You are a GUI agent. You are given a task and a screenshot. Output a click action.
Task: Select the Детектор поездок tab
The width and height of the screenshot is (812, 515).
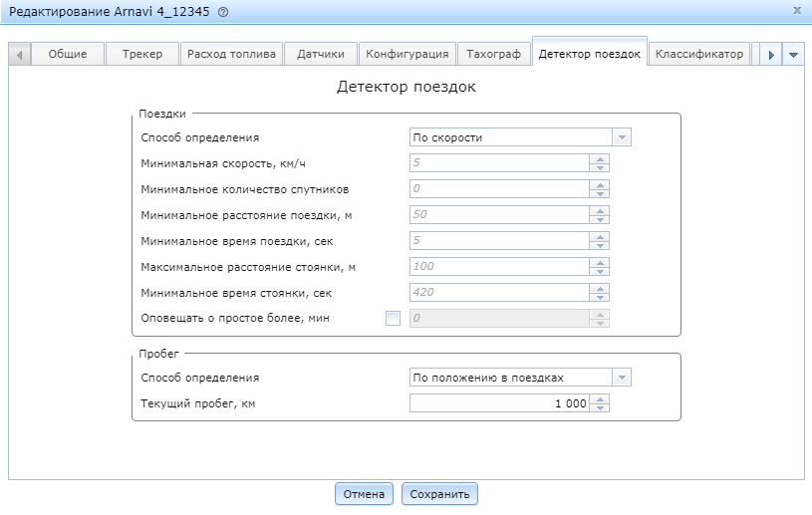click(x=589, y=54)
